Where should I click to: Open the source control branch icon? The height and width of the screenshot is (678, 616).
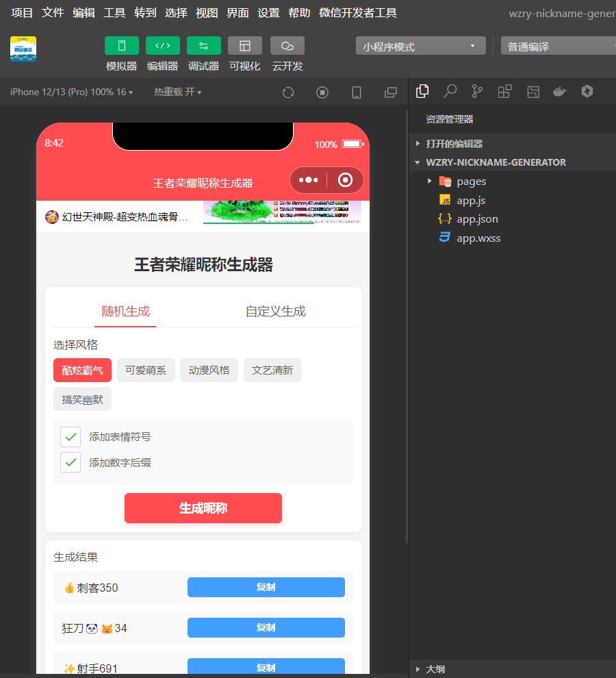477,91
